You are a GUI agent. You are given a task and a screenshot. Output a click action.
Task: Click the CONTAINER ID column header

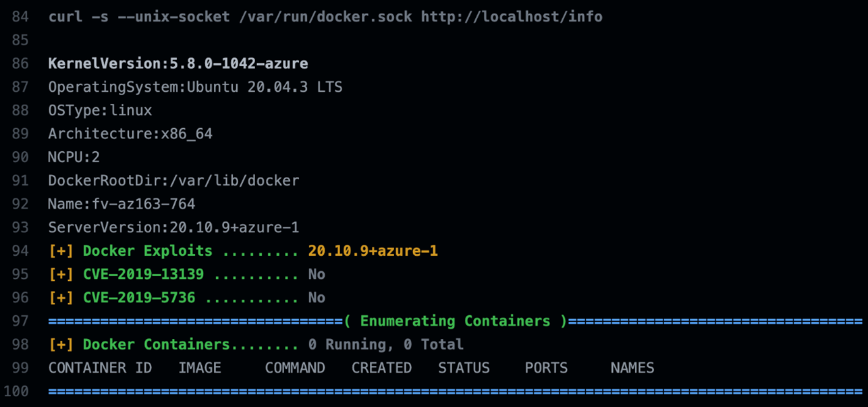pyautogui.click(x=100, y=368)
